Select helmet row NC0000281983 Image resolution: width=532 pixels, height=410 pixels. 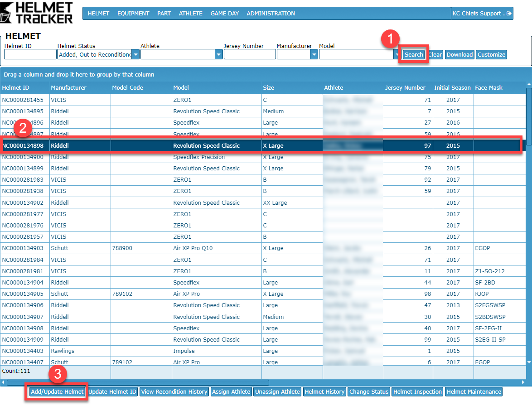263,180
